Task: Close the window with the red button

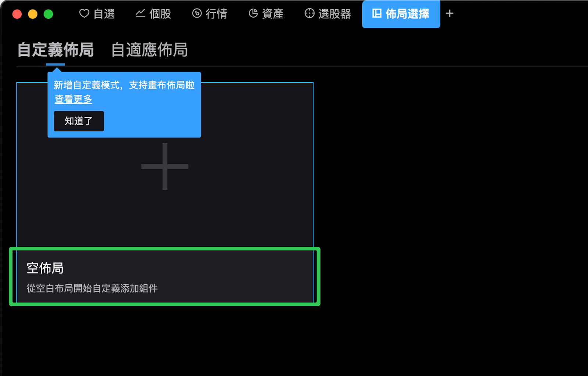Action: coord(17,14)
